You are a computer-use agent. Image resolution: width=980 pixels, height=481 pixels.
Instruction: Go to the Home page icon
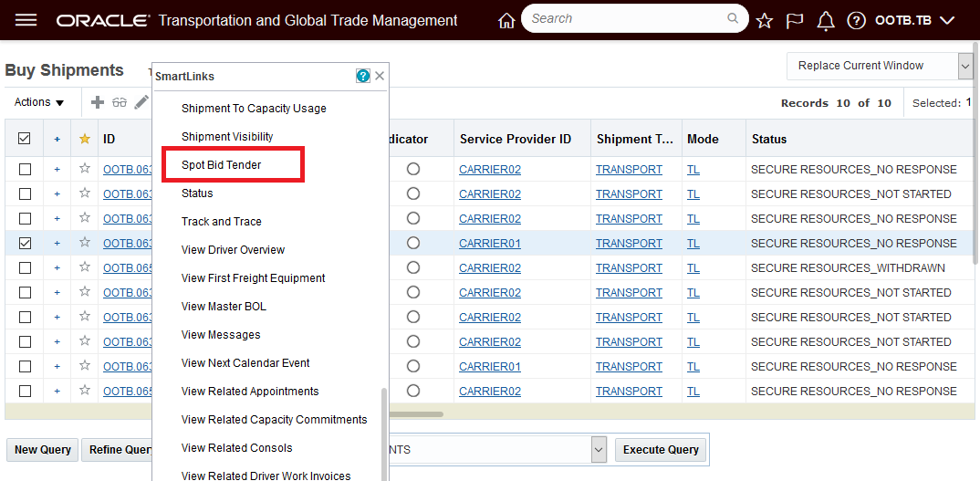[x=506, y=20]
